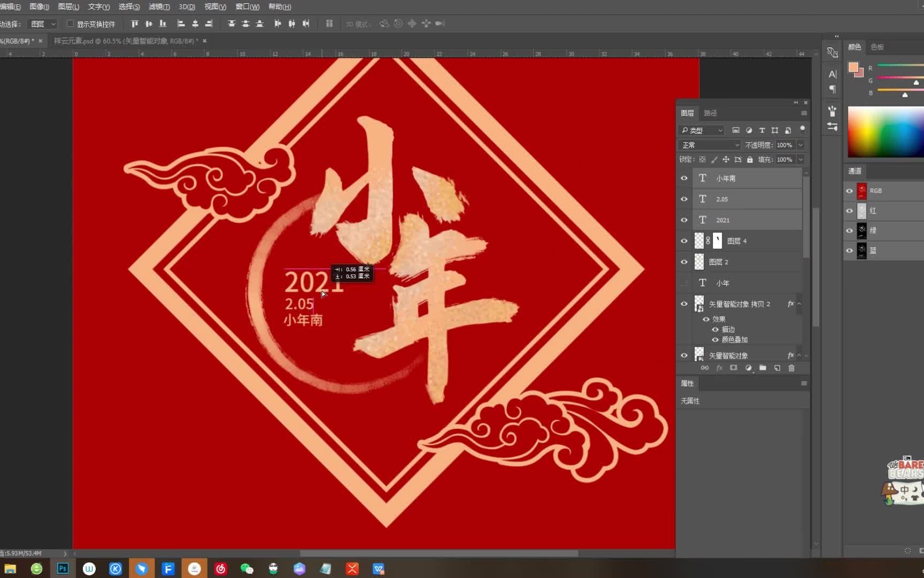Enable the 显示变换控件 checkbox
924x578 pixels.
(70, 24)
